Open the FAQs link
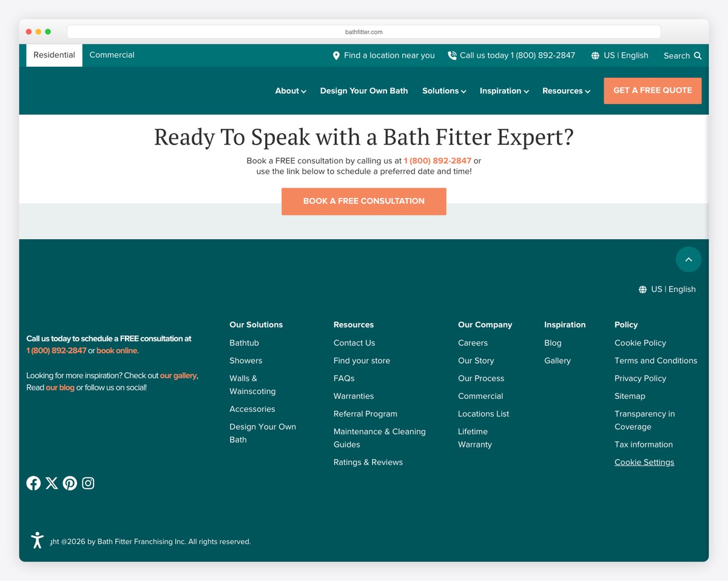Viewport: 728px width, 581px height. click(x=344, y=378)
